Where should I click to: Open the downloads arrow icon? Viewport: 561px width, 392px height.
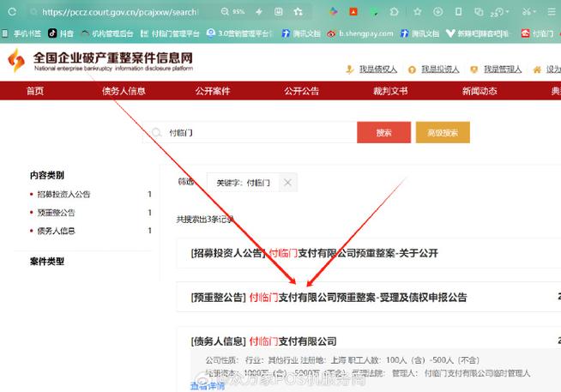(x=437, y=12)
